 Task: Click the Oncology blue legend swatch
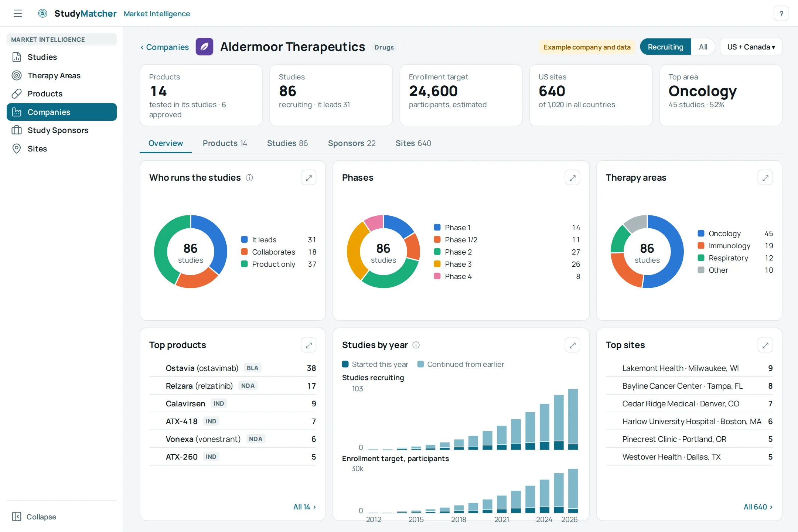pyautogui.click(x=701, y=233)
